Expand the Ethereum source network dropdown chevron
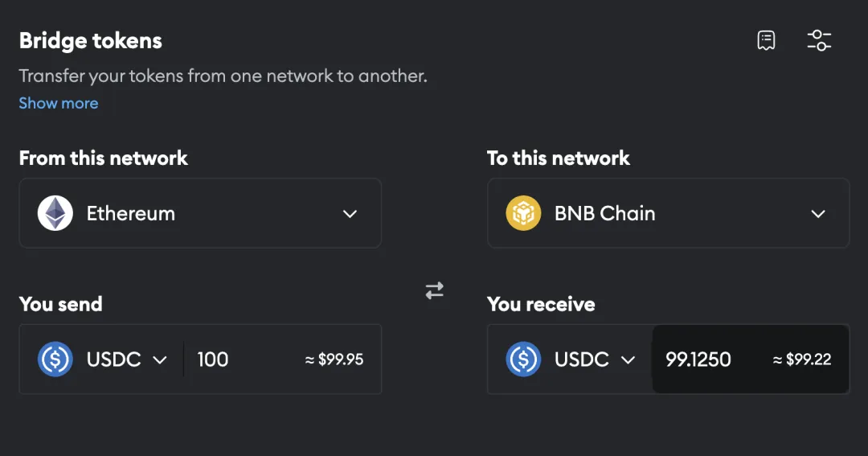 tap(350, 214)
